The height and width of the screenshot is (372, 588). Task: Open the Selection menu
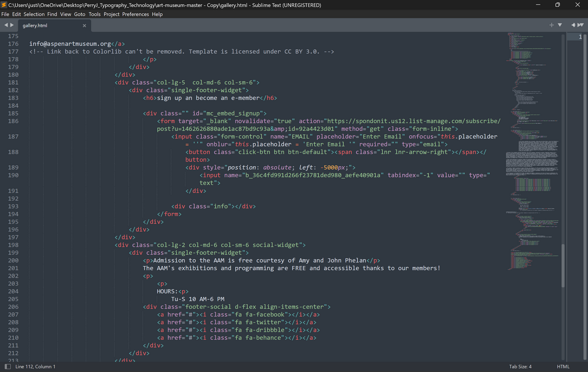point(34,14)
